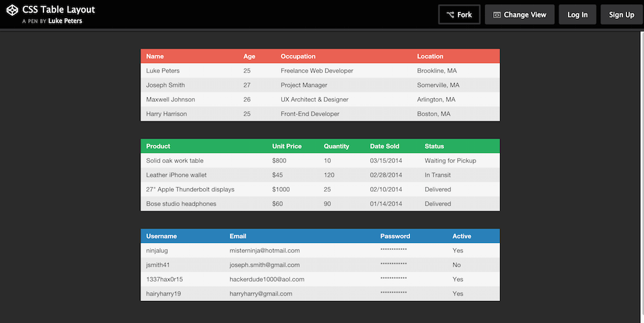Click the Active header in blue table
Screen dimensions: 644x323
click(x=462, y=236)
